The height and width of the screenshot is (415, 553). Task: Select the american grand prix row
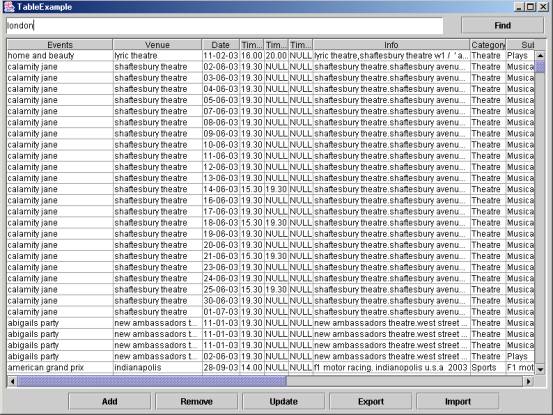(x=271, y=367)
